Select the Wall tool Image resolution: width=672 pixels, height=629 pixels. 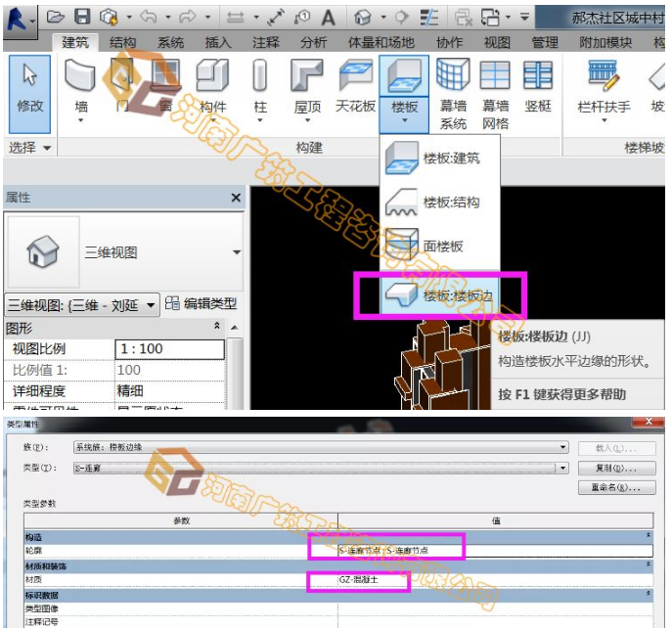pos(80,88)
